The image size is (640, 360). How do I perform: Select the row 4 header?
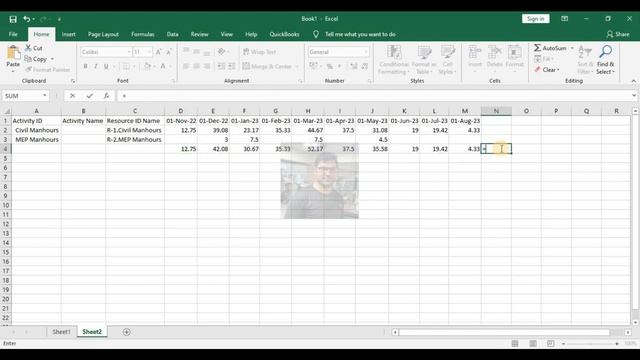click(6, 149)
